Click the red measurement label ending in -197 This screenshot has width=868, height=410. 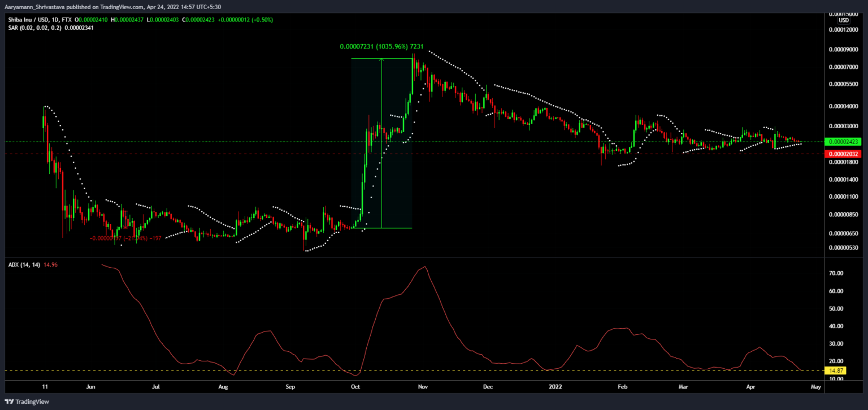point(126,238)
